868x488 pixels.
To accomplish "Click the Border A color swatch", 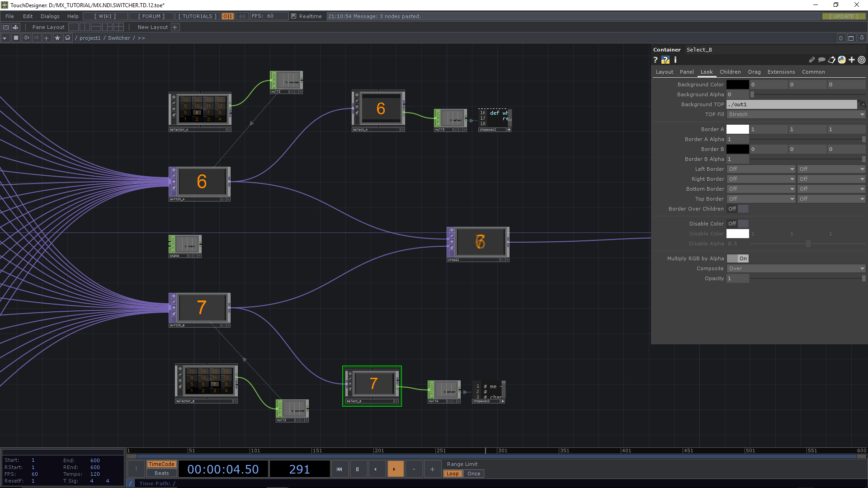I will [x=738, y=129].
